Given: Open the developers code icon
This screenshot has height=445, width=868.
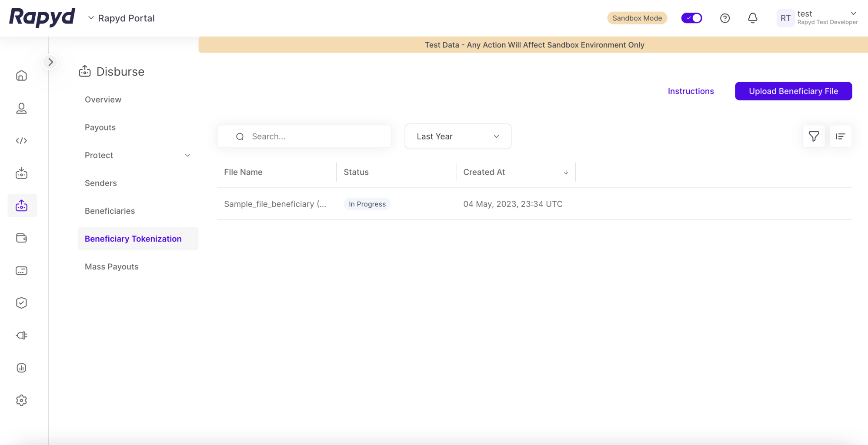Looking at the screenshot, I should tap(21, 140).
